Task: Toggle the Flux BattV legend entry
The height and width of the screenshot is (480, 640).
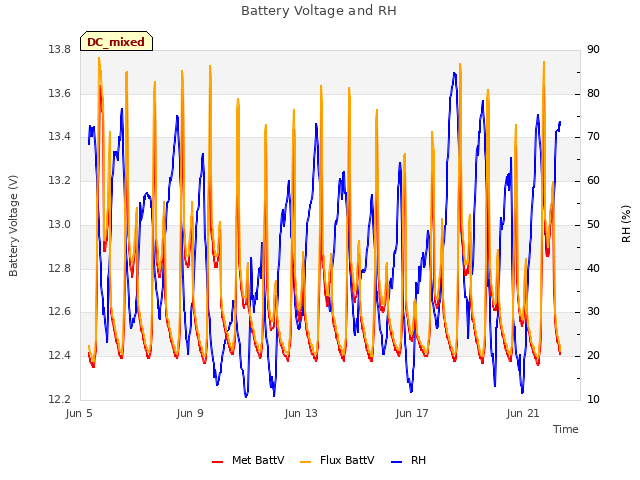Action: click(x=337, y=460)
